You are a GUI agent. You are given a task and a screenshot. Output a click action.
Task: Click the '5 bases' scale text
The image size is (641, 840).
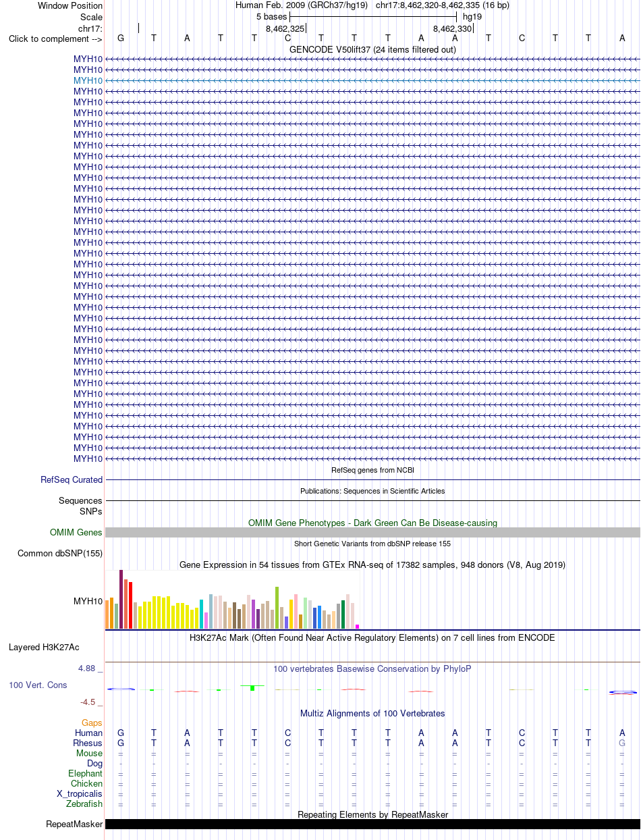271,16
